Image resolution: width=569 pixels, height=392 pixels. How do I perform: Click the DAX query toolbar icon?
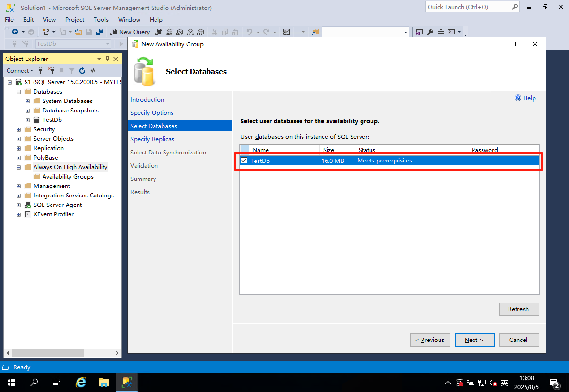coord(200,32)
